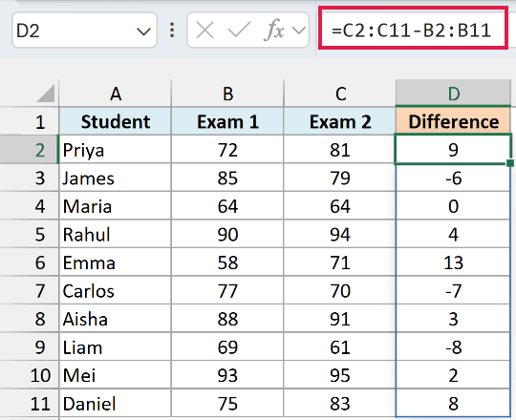Select row 5 header
This screenshot has height=420, width=516.
(x=30, y=234)
